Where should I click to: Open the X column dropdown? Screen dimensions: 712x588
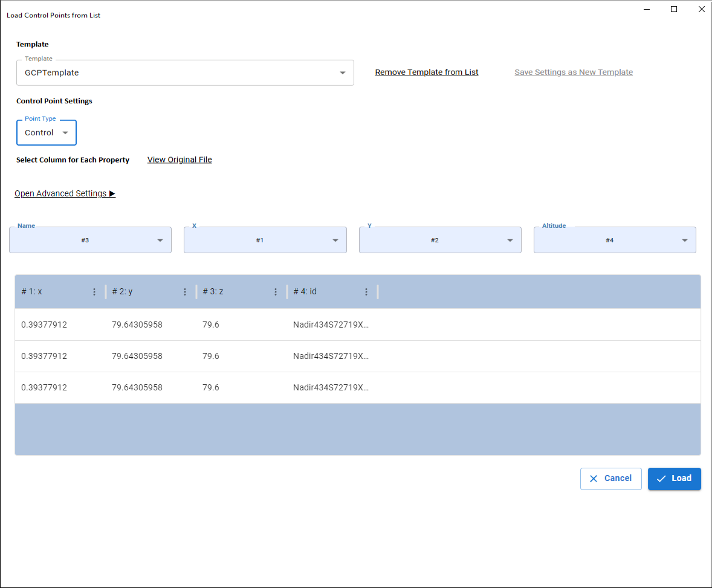[265, 240]
